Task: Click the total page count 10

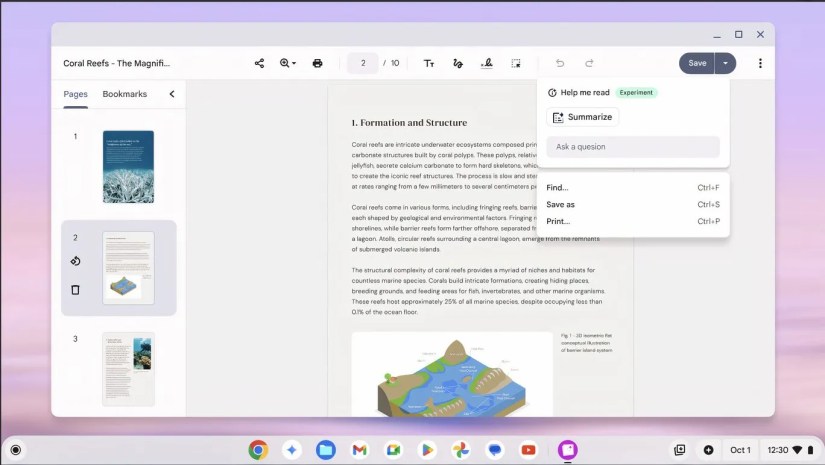Action: tap(395, 63)
